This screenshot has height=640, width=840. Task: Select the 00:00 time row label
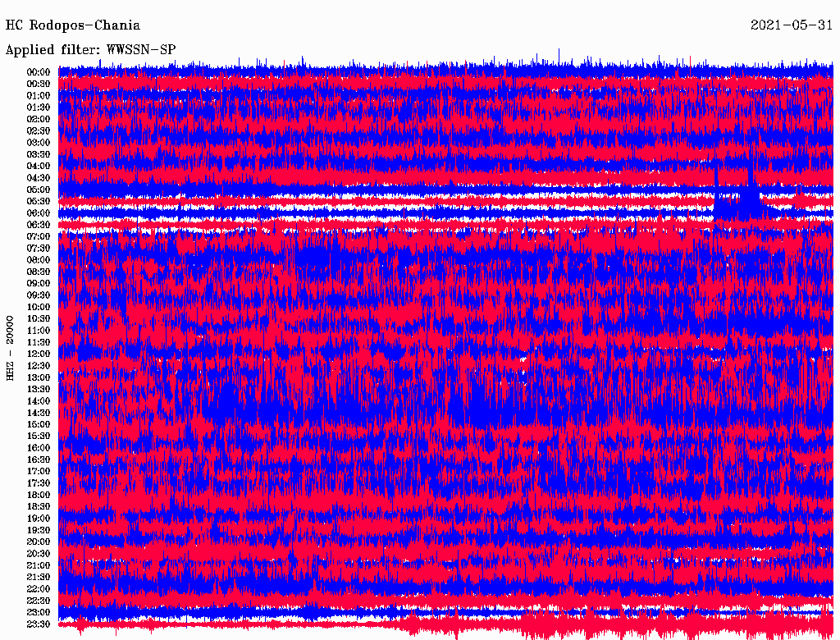click(x=39, y=72)
